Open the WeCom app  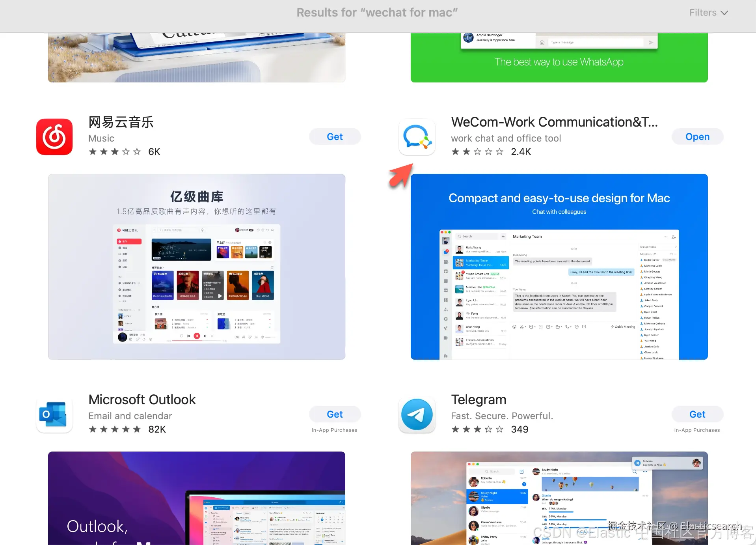697,137
